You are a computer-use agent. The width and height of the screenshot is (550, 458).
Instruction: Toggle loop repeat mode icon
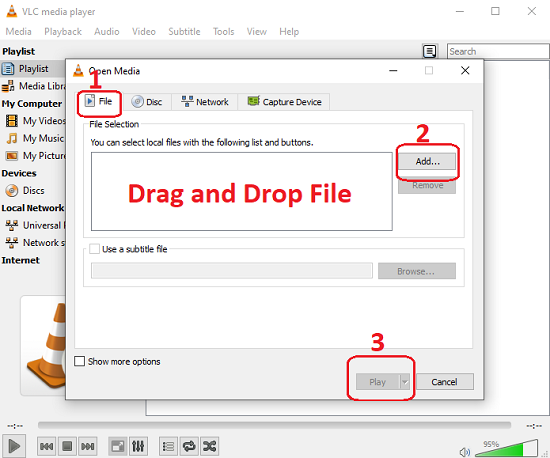(189, 446)
